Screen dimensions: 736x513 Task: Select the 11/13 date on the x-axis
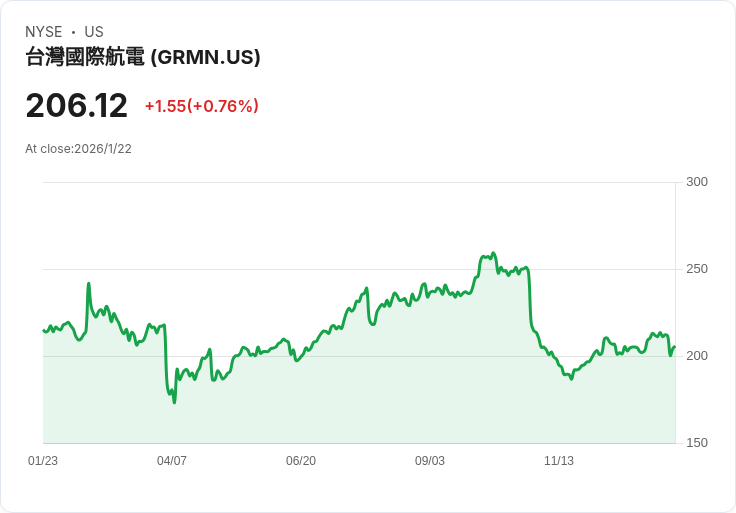[559, 461]
